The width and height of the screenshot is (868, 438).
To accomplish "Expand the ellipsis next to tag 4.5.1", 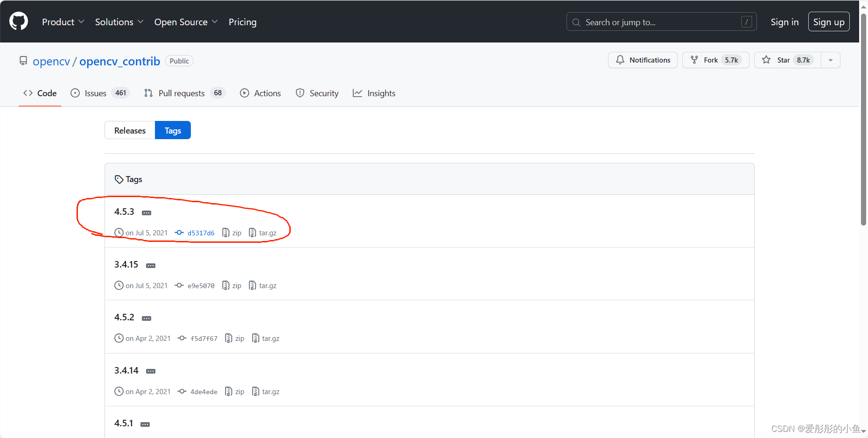I will coord(145,424).
